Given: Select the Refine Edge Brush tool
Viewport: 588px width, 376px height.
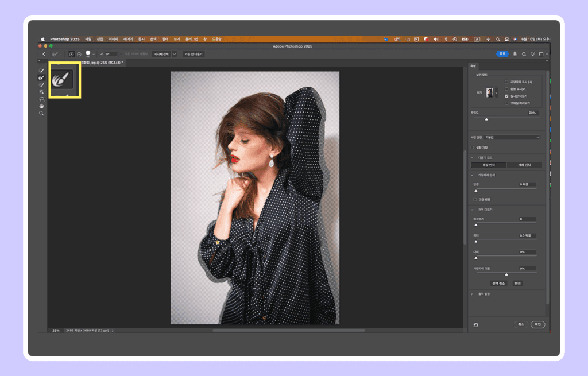Looking at the screenshot, I should tap(41, 77).
